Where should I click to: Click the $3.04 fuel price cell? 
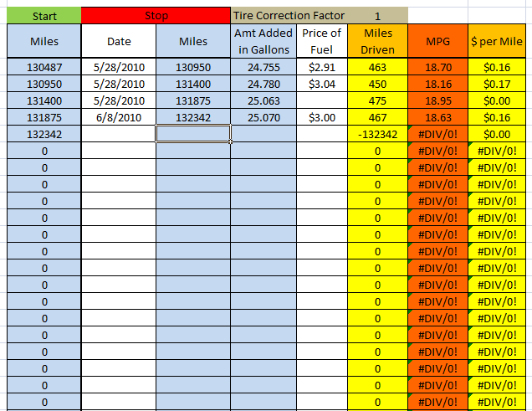coord(321,84)
